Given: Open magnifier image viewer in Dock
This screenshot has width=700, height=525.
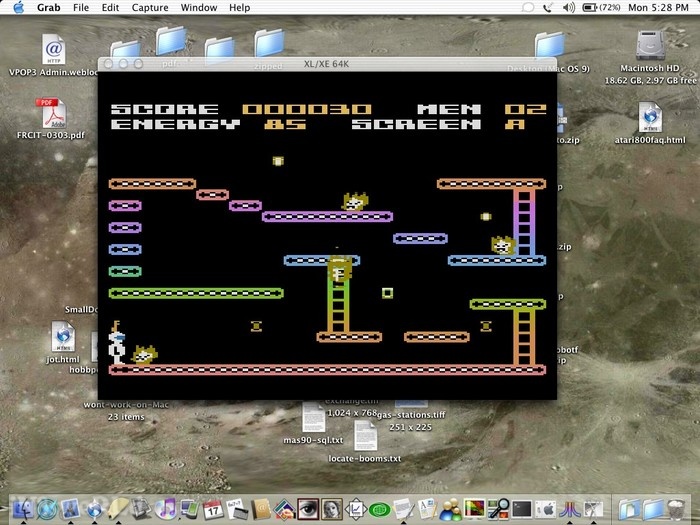Looking at the screenshot, I should tap(498, 509).
